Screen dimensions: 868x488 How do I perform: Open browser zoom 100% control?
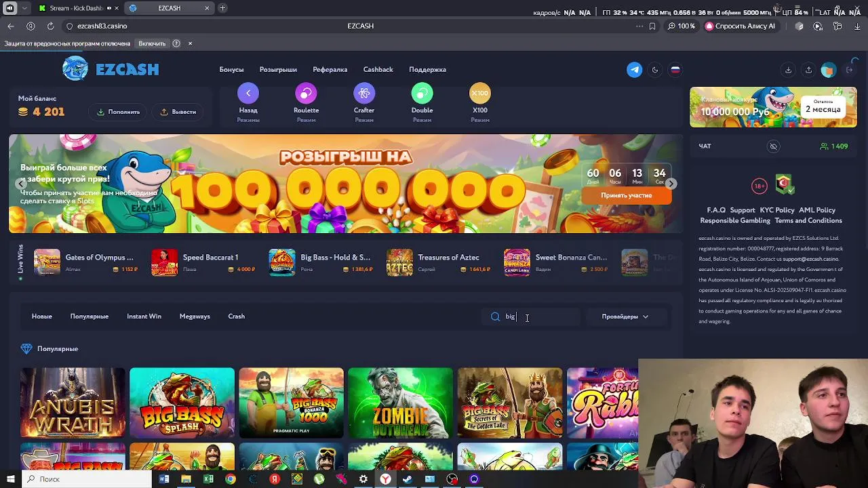click(x=682, y=26)
